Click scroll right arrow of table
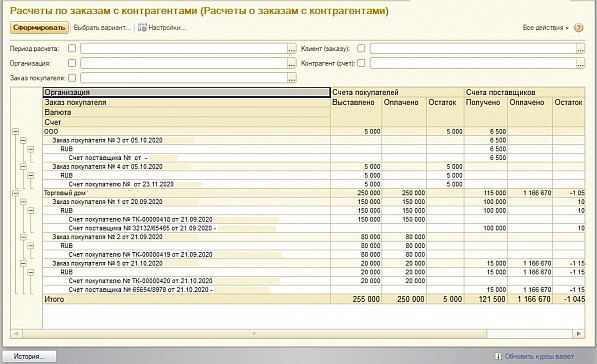Screen dimensions: 597x364 579,334
